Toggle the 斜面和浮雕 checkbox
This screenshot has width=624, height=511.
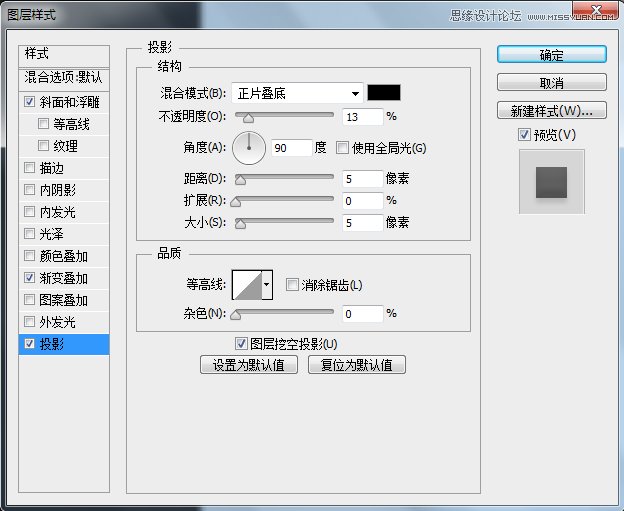pos(29,101)
